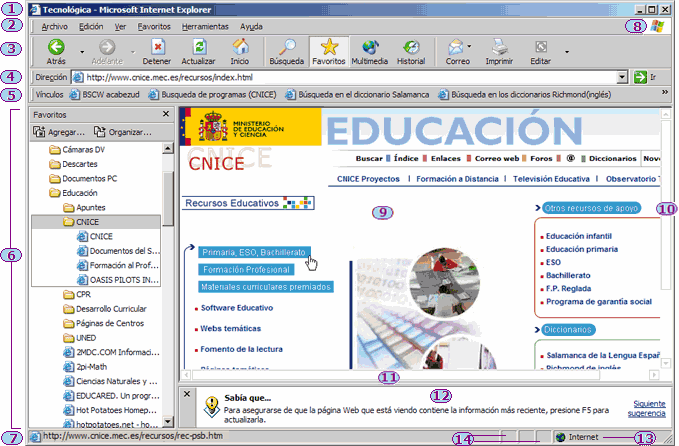Image resolution: width=679 pixels, height=446 pixels.
Task: Open Televisión Educativa navigation link
Action: tap(551, 179)
